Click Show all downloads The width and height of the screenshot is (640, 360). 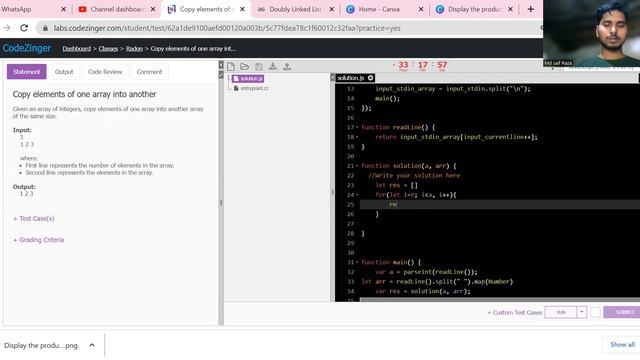point(622,344)
